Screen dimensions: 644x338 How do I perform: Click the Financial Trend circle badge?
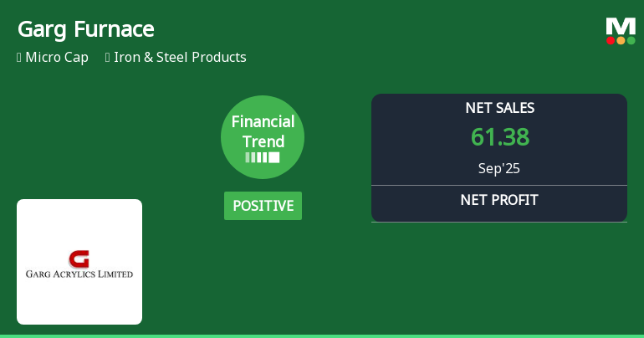pos(263,136)
